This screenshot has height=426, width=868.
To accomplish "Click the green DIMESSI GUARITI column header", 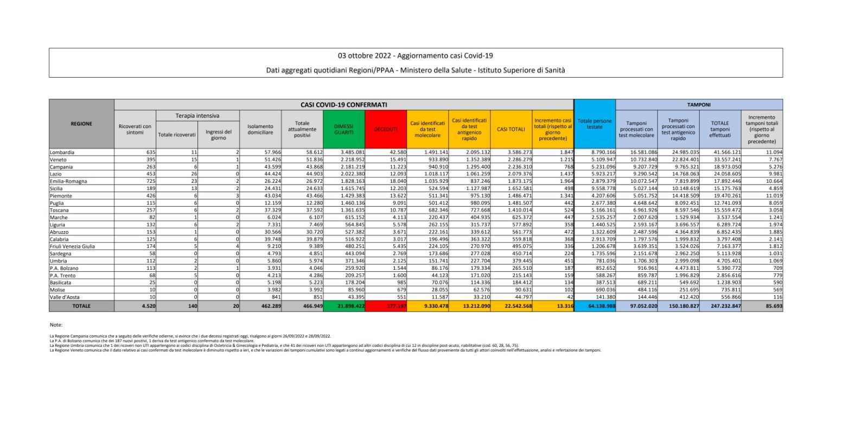I will click(x=343, y=129).
